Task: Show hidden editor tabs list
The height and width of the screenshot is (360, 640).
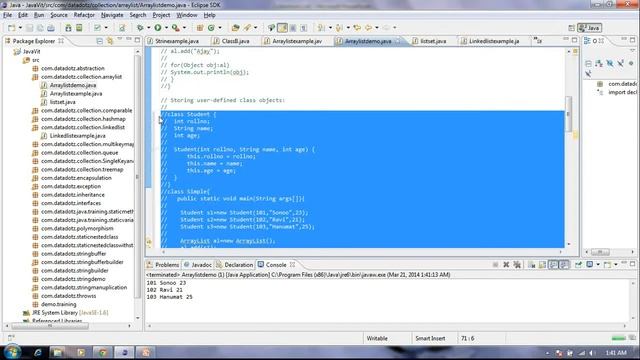Action: [x=538, y=41]
